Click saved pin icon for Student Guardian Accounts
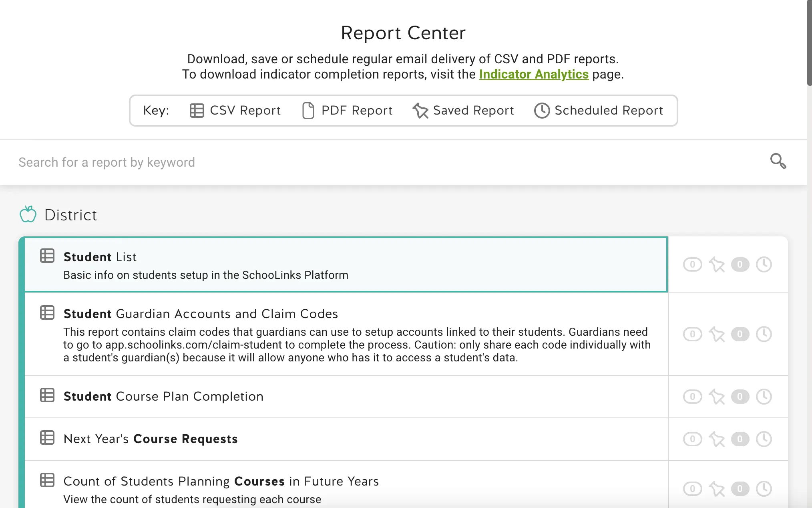The image size is (812, 508). pyautogui.click(x=717, y=334)
